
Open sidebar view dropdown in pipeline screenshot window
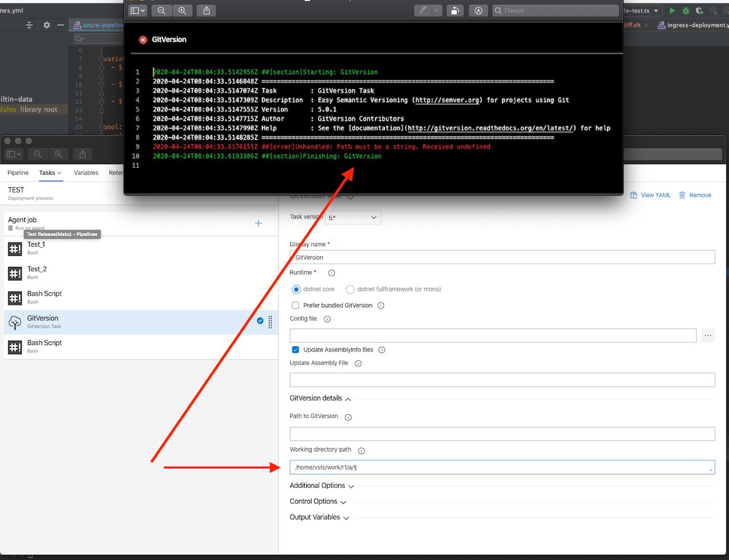(14, 154)
